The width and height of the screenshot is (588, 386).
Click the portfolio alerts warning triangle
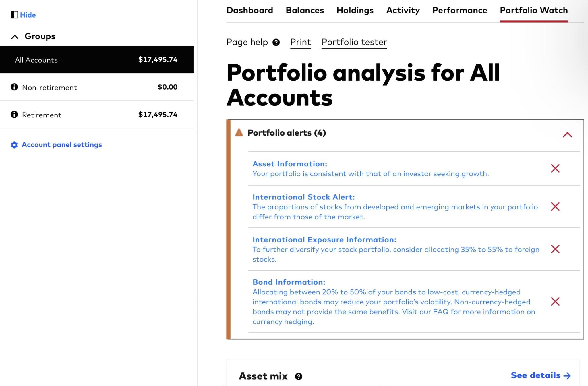239,133
